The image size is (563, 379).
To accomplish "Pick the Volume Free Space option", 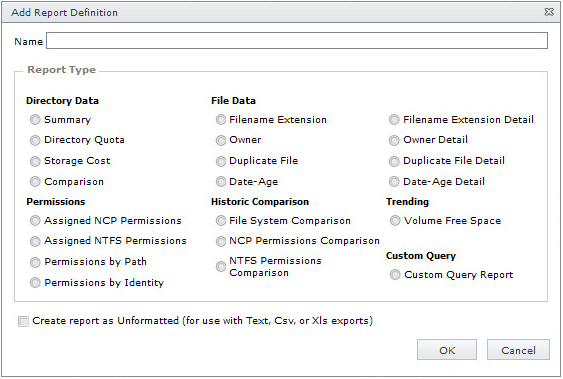I will tap(395, 220).
